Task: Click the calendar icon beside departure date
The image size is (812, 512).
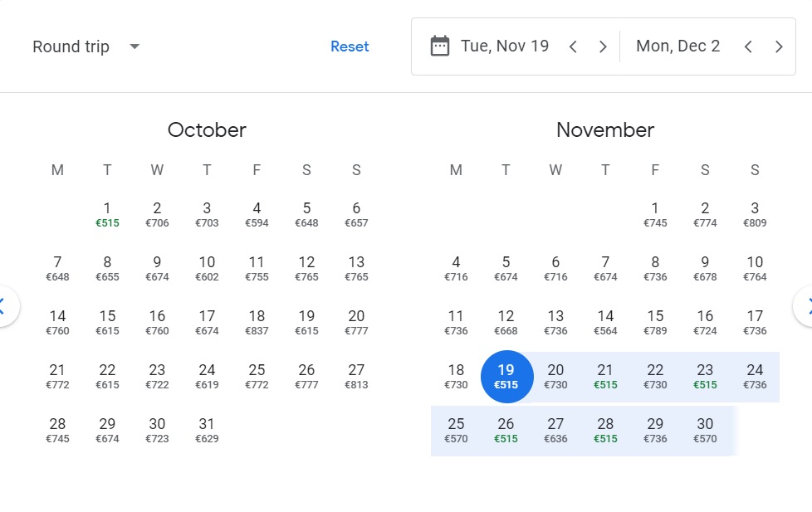Action: 440,46
